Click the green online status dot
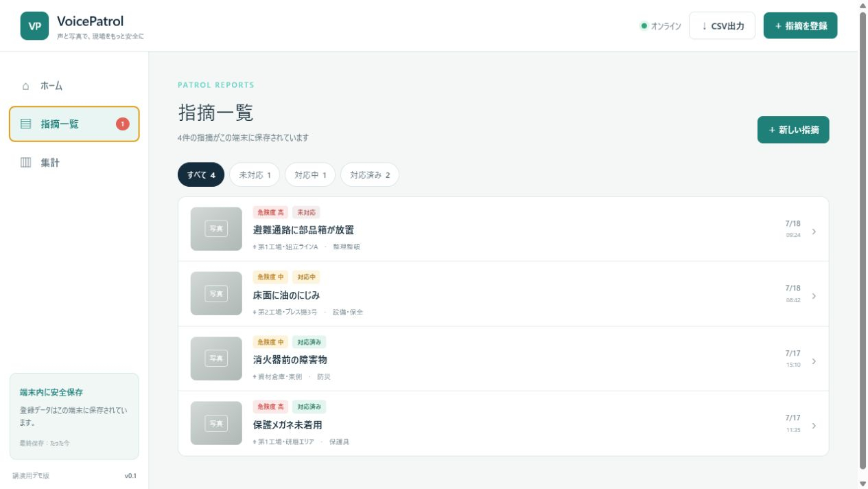The width and height of the screenshot is (868, 489). pos(644,26)
